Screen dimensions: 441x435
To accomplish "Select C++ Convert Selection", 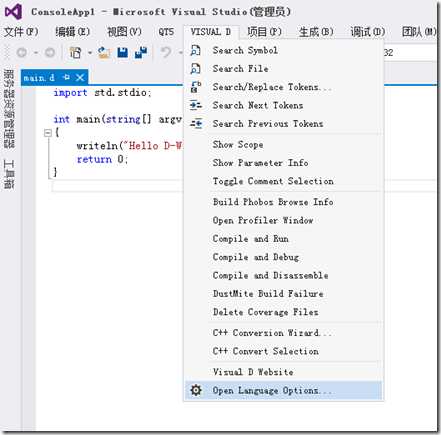I will click(283, 351).
